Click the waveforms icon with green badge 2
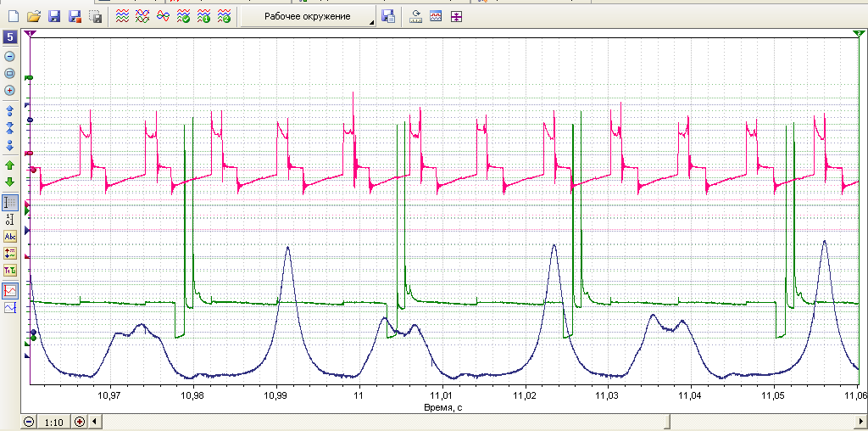The width and height of the screenshot is (868, 431). 224,17
